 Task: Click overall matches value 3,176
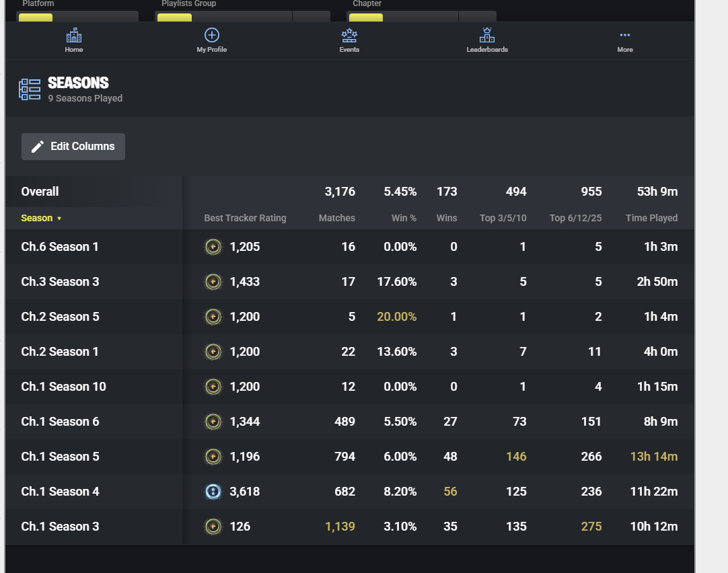pyautogui.click(x=340, y=192)
